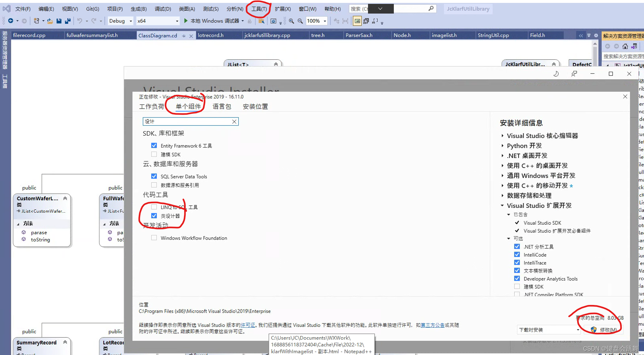This screenshot has width=644, height=355.
Task: Click the Find in Files folder icon
Action: (x=261, y=21)
